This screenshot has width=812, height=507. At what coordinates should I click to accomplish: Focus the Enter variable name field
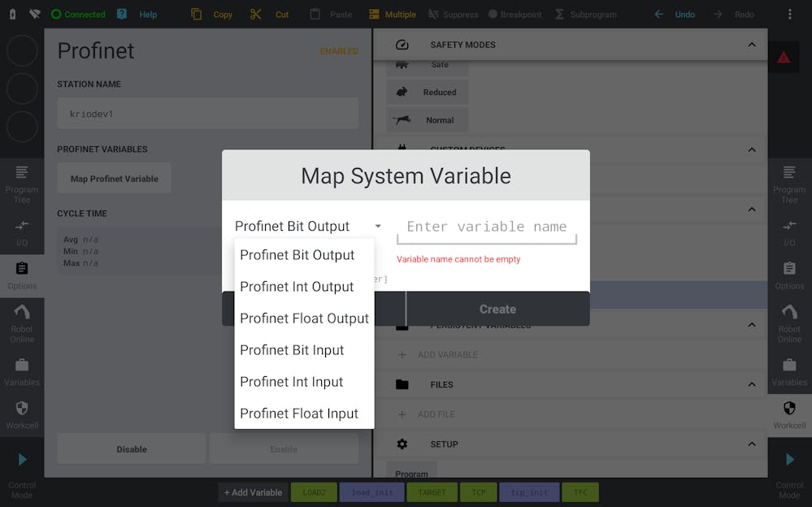tap(487, 228)
